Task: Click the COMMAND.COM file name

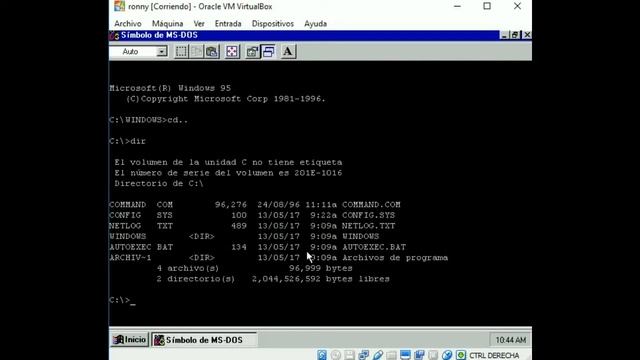Action: 371,204
